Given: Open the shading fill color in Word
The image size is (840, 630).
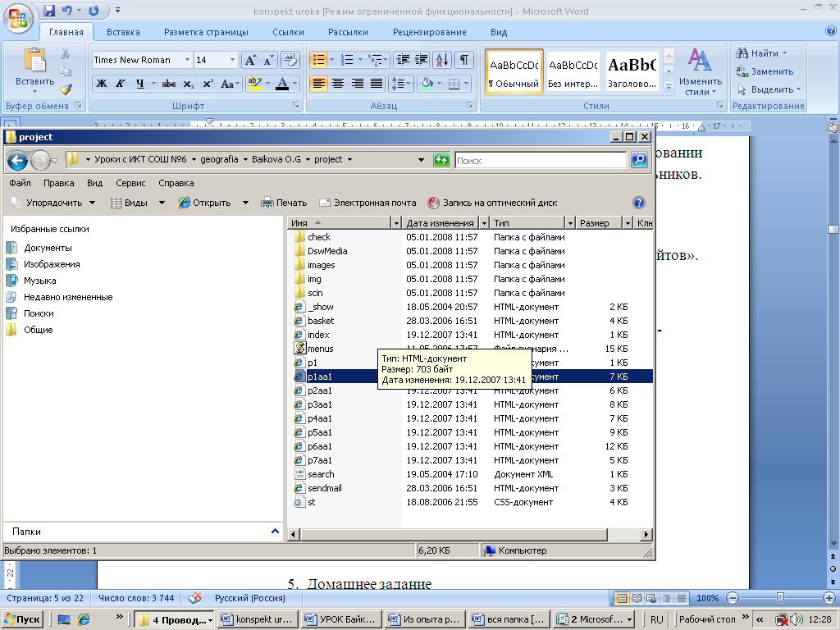Looking at the screenshot, I should [427, 84].
